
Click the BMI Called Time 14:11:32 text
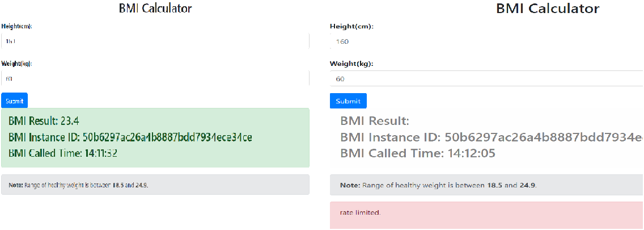(x=63, y=153)
